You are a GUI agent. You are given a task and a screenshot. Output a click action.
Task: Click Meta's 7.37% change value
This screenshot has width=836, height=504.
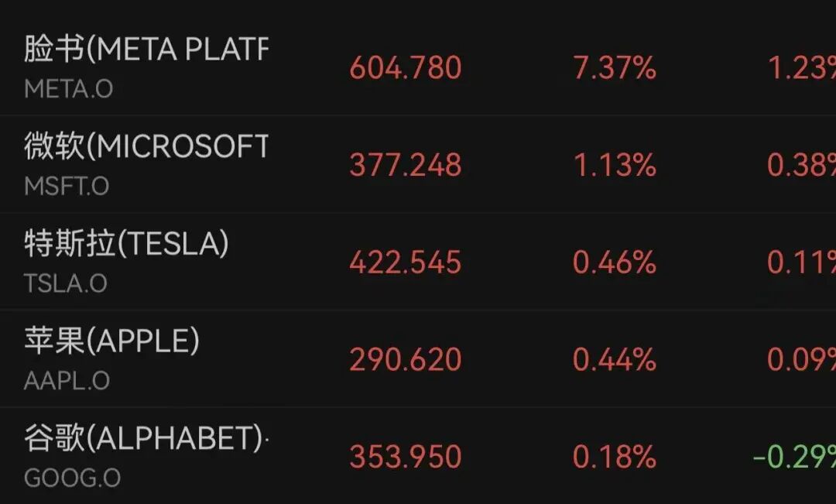click(614, 68)
